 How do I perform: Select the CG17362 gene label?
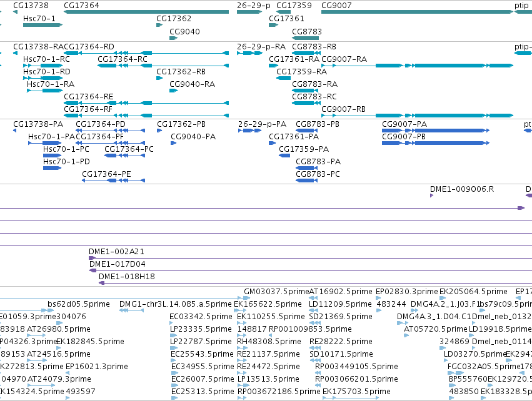[174, 18]
